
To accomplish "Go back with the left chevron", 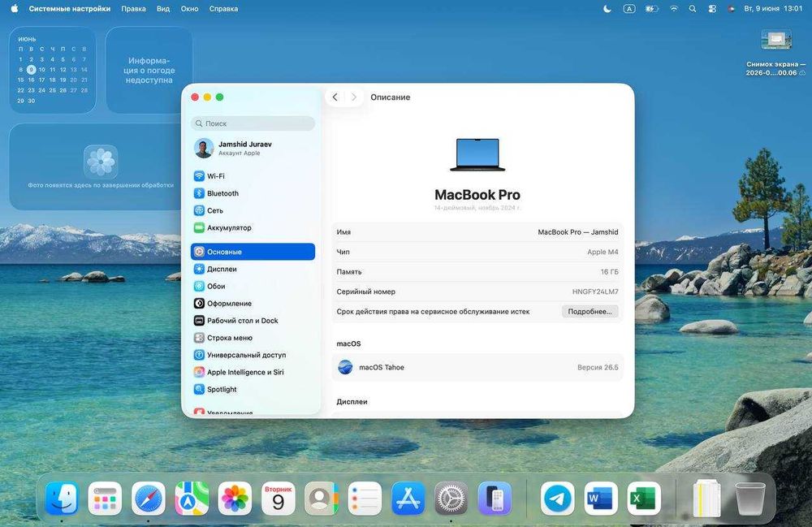I will (335, 97).
